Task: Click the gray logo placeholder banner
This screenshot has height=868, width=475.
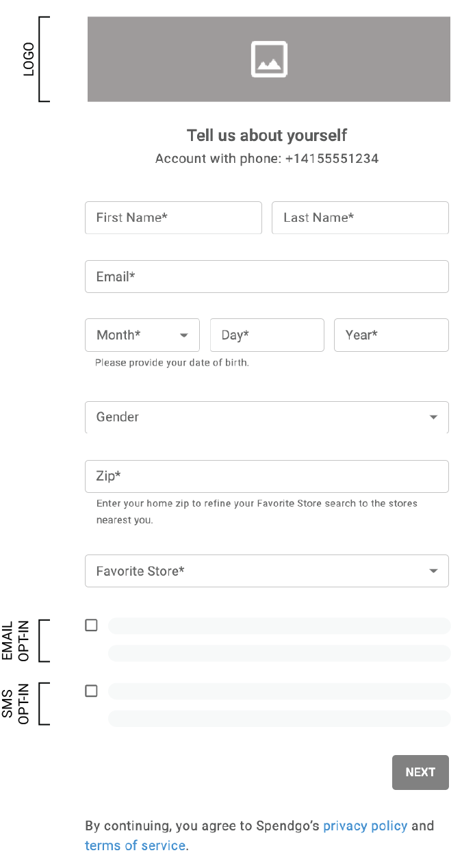Action: [171, 60]
